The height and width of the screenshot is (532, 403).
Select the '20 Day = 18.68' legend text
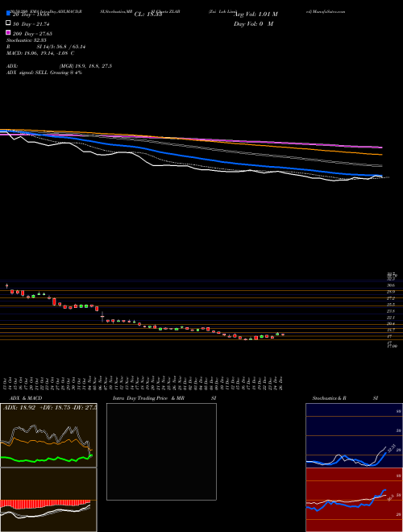pyautogui.click(x=31, y=15)
